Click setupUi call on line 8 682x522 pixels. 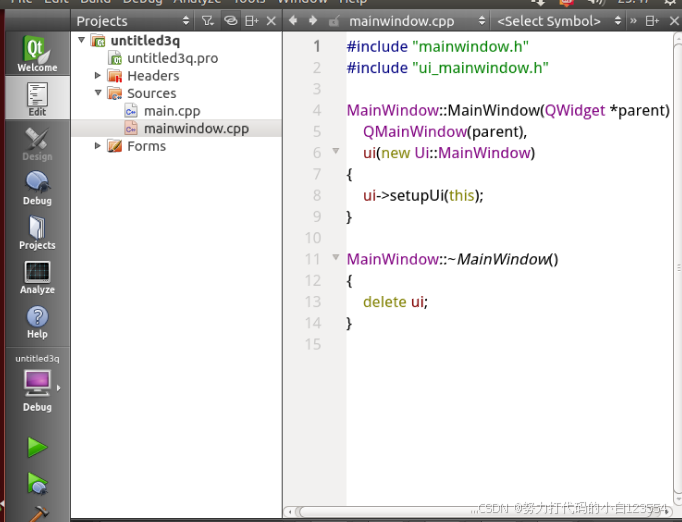coord(417,195)
